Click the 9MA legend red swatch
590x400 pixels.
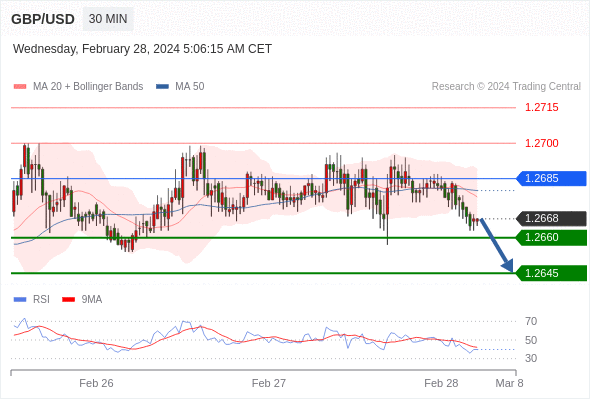(68, 300)
